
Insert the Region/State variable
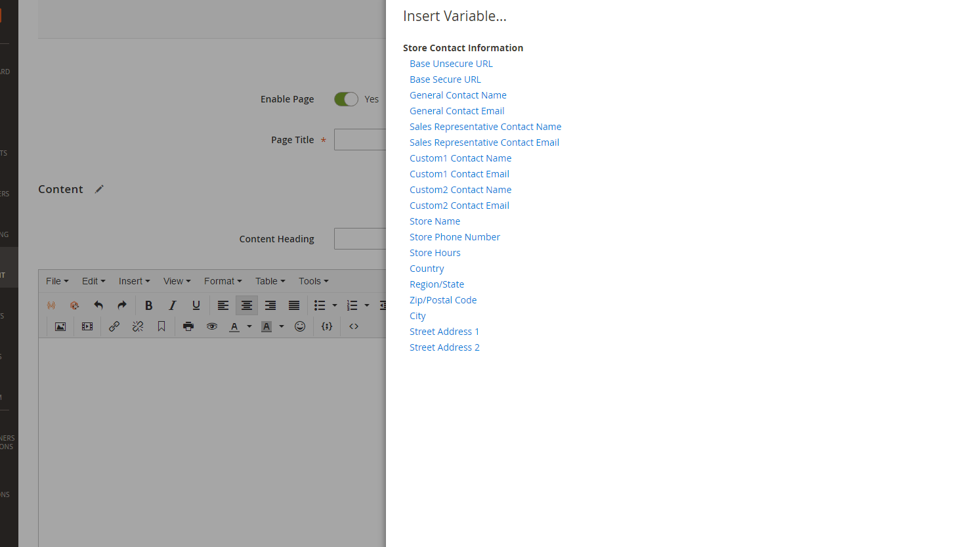437,284
